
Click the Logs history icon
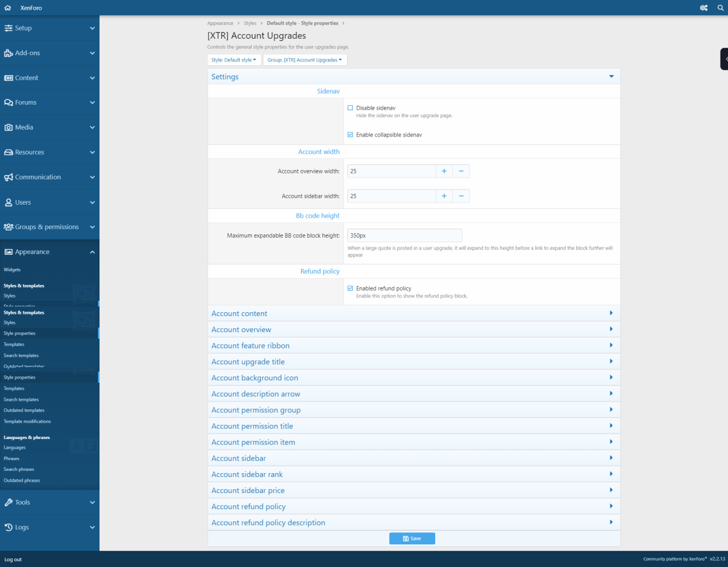pyautogui.click(x=9, y=527)
